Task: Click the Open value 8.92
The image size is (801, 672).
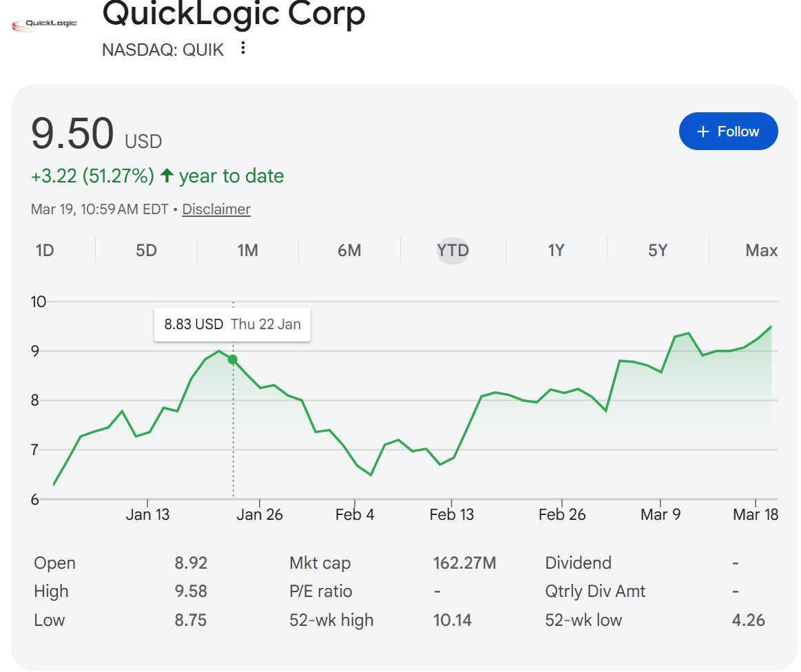Action: tap(191, 563)
